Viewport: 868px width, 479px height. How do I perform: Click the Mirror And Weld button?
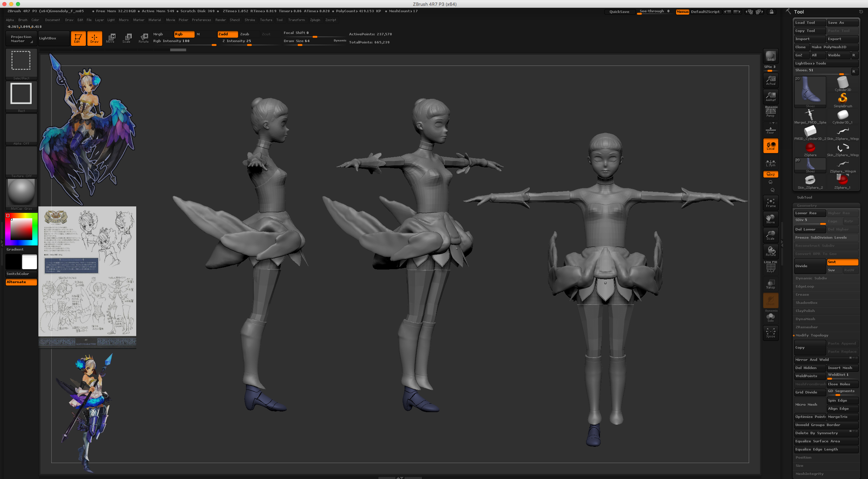coord(826,360)
